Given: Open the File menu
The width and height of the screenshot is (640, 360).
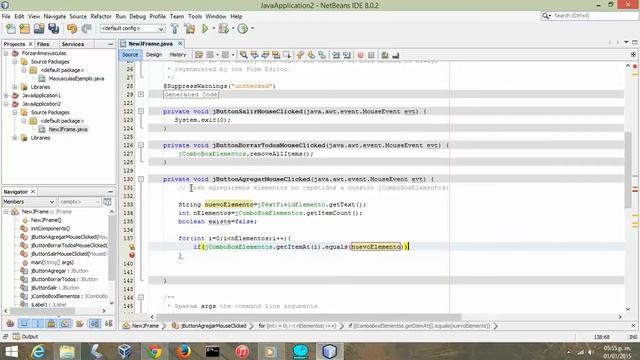Looking at the screenshot, I should (6, 16).
